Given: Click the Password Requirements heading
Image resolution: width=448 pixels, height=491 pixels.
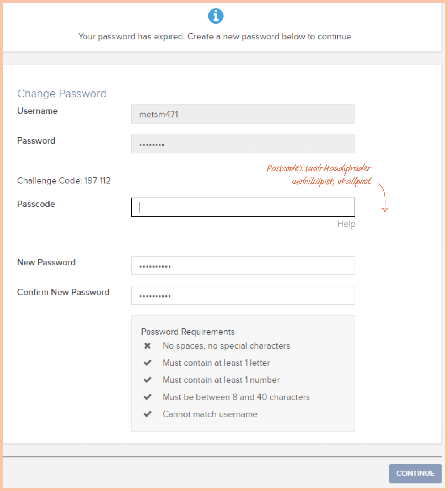Looking at the screenshot, I should [x=188, y=332].
